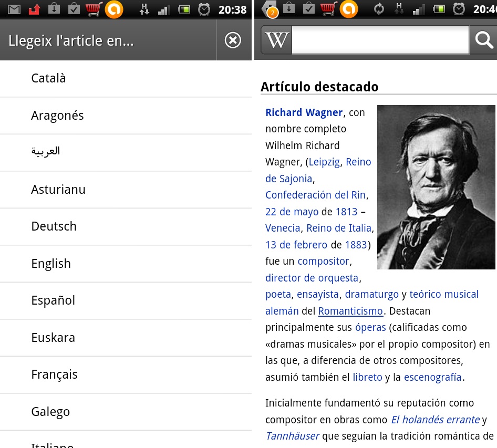Image resolution: width=497 pixels, height=448 pixels.
Task: Open the 13 de febrero link
Action: (x=296, y=245)
